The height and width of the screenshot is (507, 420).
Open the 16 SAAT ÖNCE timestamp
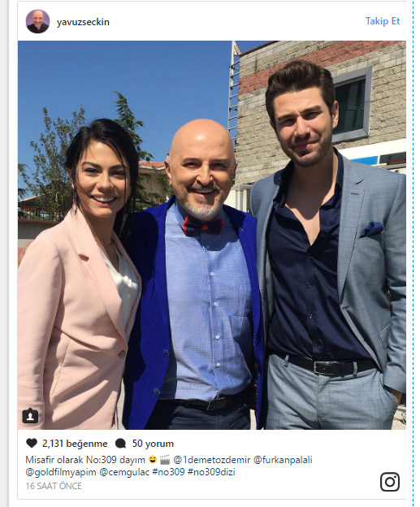[54, 486]
